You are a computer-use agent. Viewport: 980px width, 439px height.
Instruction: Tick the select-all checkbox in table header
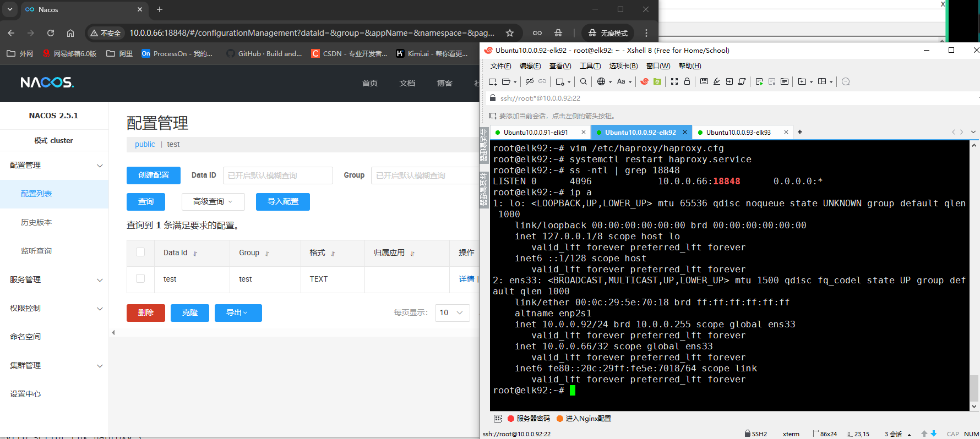[140, 252]
